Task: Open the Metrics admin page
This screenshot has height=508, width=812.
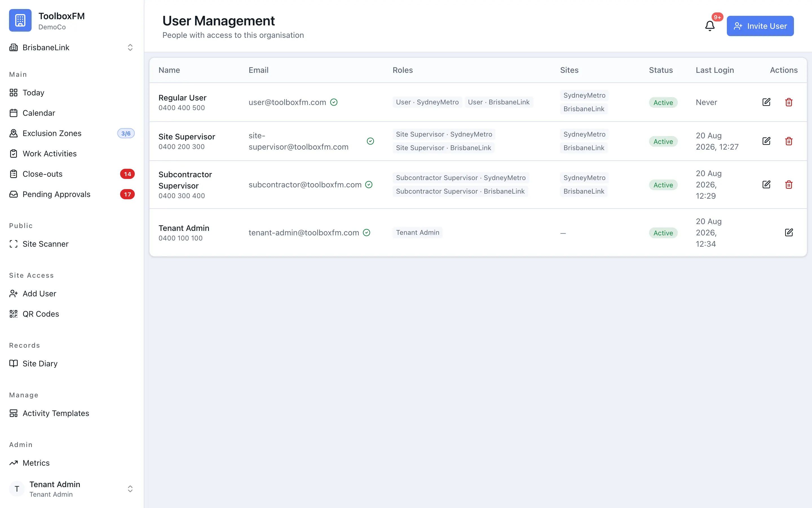Action: tap(72, 463)
